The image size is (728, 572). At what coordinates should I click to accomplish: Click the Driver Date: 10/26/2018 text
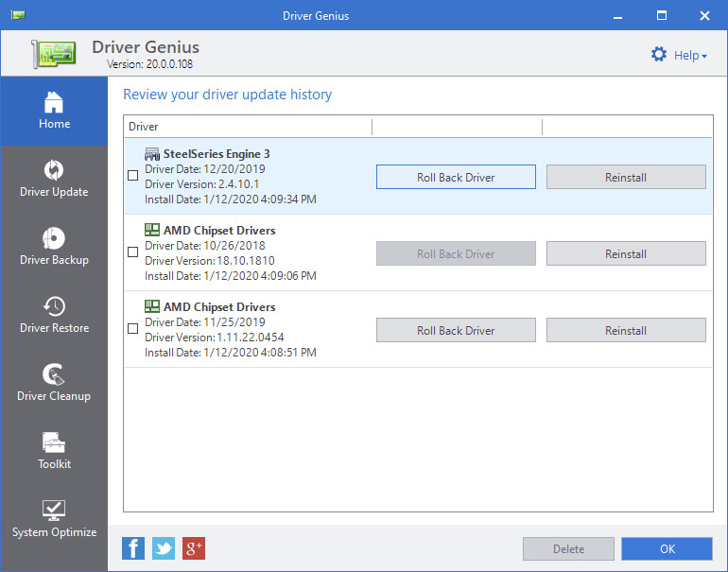pos(205,246)
